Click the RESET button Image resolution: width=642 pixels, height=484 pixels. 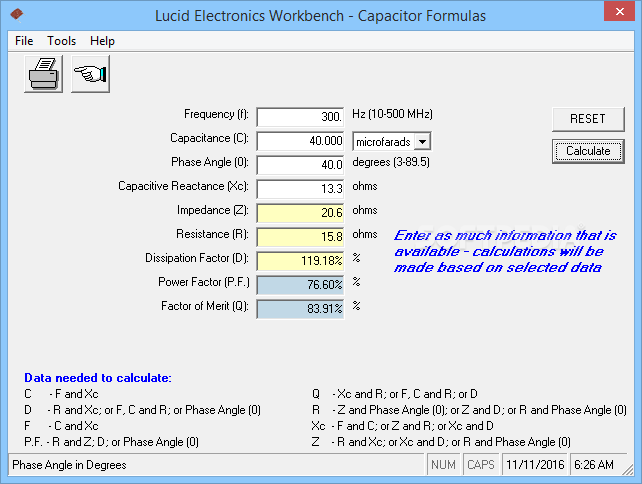[x=588, y=119]
